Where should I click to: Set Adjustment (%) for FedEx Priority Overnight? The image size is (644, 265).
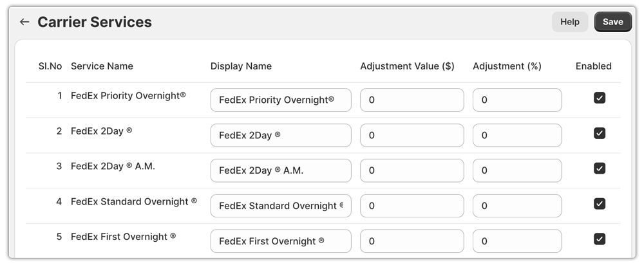(x=517, y=100)
